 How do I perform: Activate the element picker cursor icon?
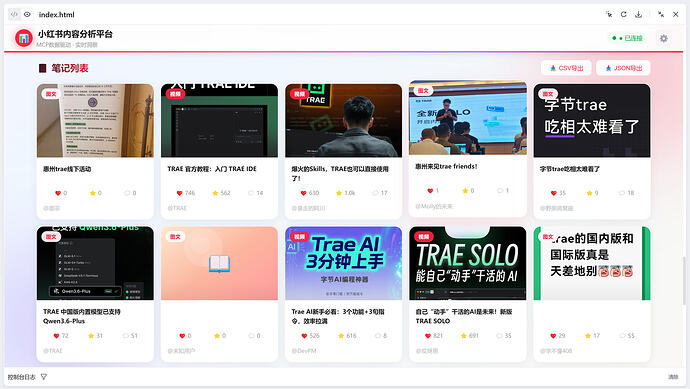(x=609, y=15)
